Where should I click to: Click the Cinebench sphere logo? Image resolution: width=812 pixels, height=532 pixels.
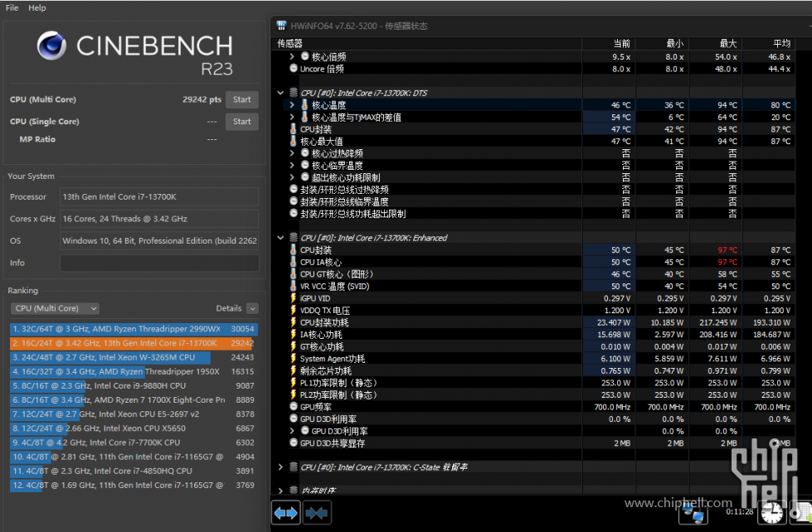click(x=51, y=46)
